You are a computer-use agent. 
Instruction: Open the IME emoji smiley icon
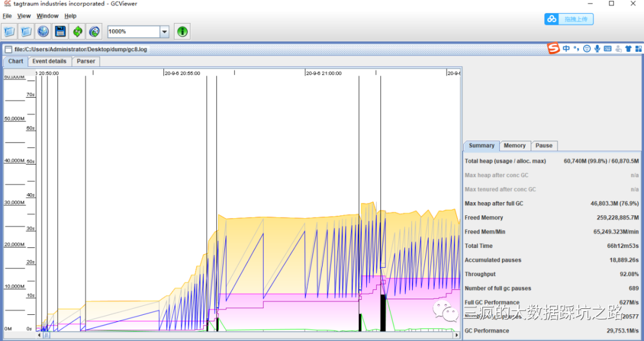[587, 48]
